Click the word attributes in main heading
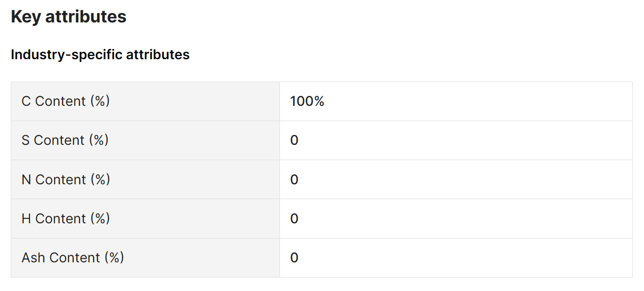 pos(86,17)
